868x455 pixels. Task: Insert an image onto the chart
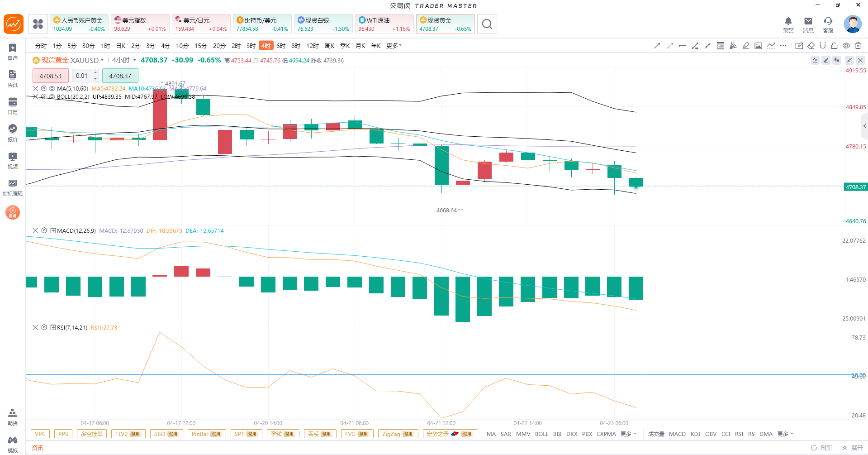pos(758,46)
